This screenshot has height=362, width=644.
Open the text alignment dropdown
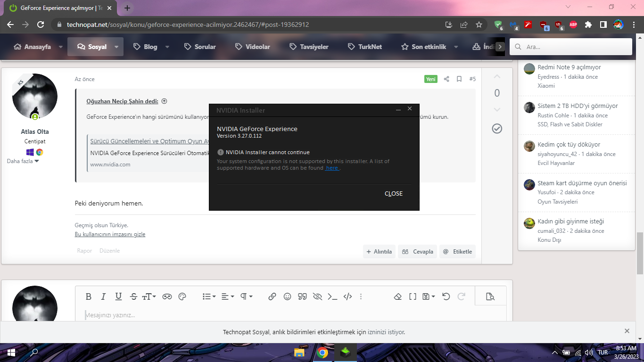tap(228, 296)
